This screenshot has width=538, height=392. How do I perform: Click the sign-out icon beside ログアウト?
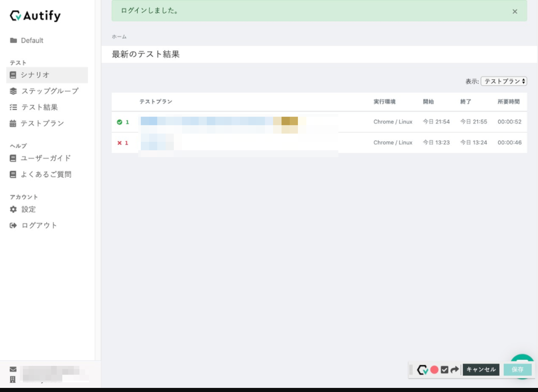13,225
